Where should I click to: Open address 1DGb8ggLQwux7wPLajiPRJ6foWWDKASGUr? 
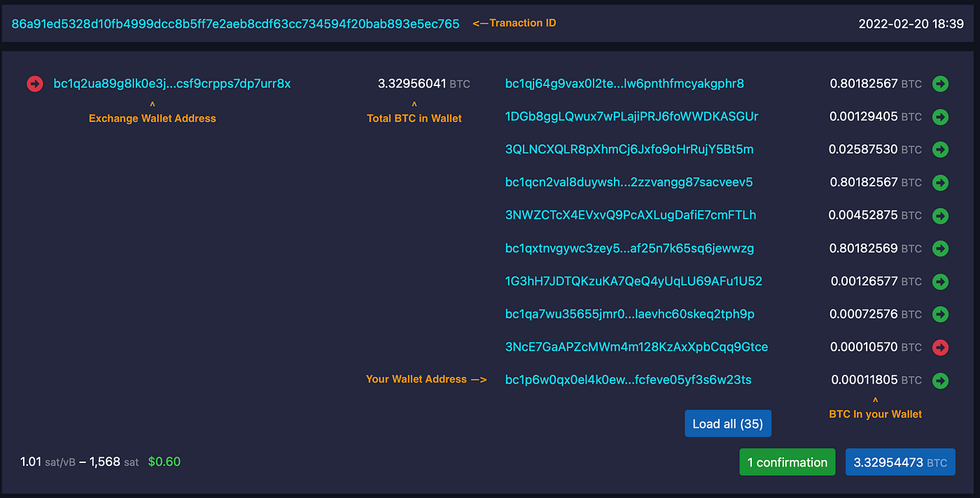631,116
